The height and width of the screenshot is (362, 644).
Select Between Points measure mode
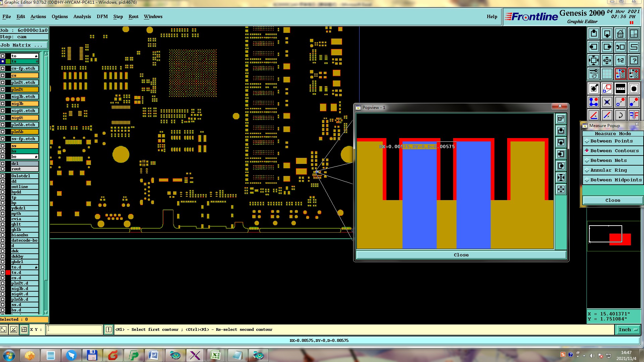(611, 141)
